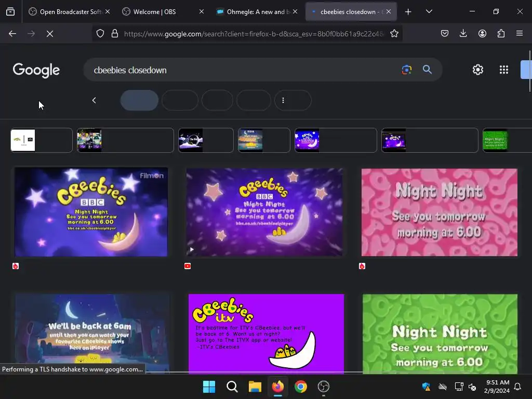Open Firefox account menu
The height and width of the screenshot is (399, 532).
point(482,33)
